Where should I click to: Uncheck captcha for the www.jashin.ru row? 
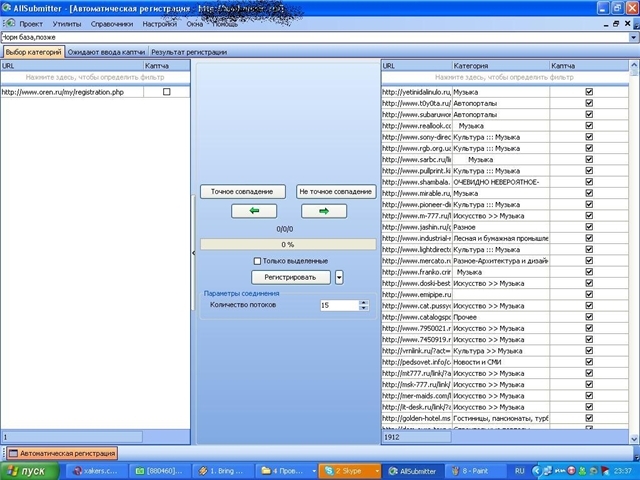pyautogui.click(x=589, y=227)
